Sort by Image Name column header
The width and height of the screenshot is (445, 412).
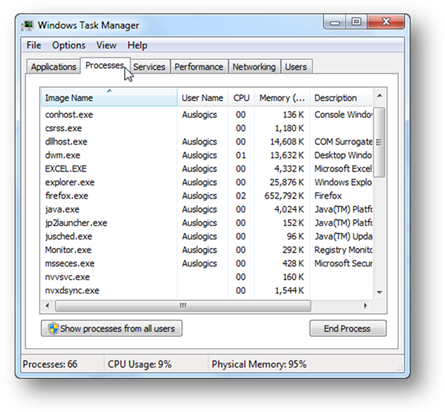[109, 98]
